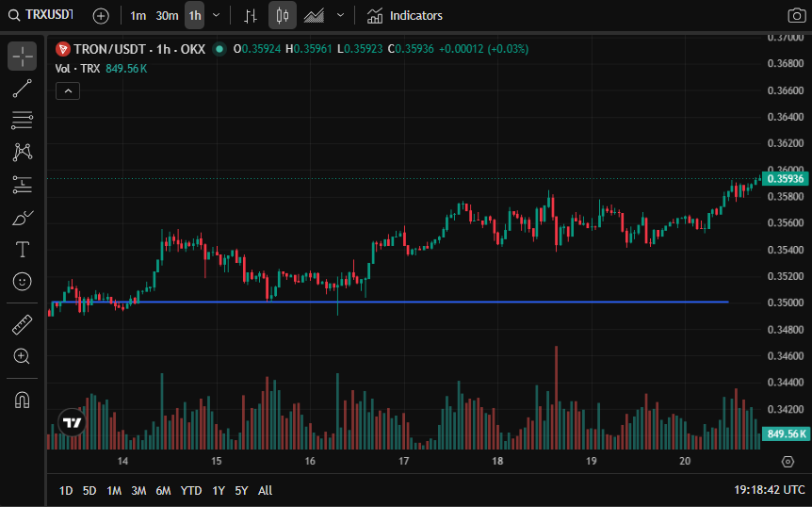Click the 0.35936 current price label
Image resolution: width=812 pixels, height=507 pixels.
[x=785, y=179]
